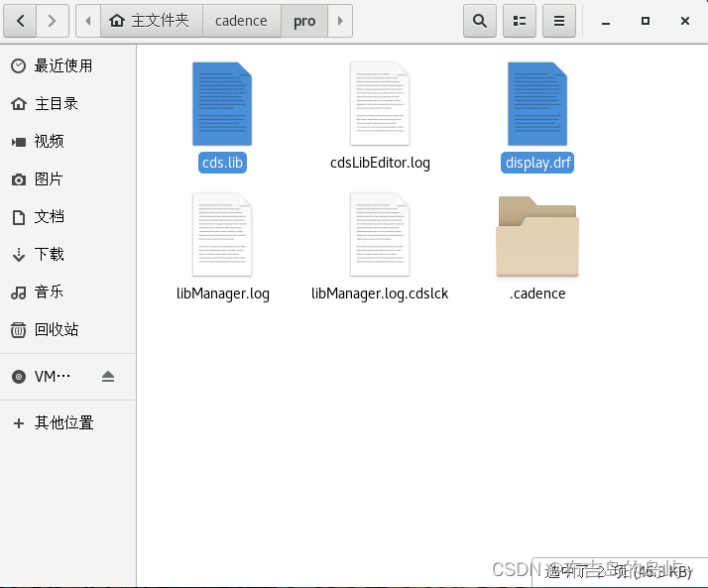Select the display.drf file icon
This screenshot has width=708, height=588.
[x=537, y=104]
